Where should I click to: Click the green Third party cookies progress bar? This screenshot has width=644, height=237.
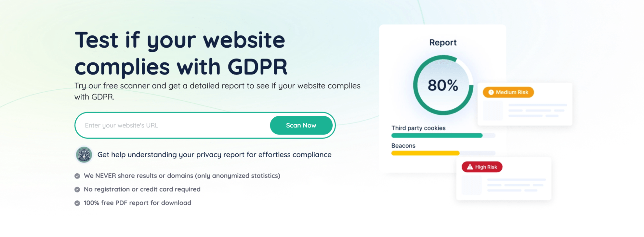click(437, 136)
